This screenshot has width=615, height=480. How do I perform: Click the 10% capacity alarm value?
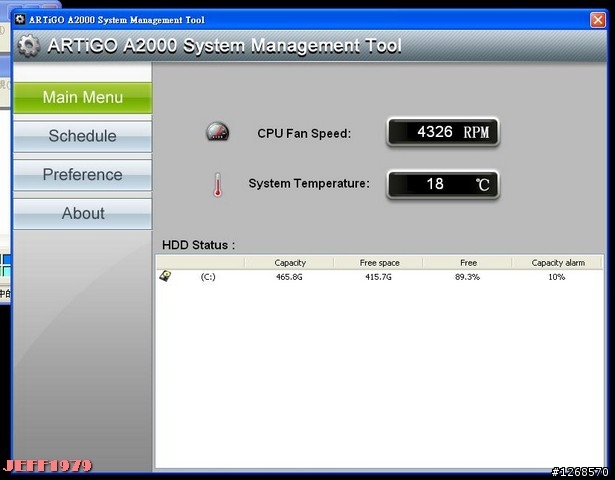point(557,277)
